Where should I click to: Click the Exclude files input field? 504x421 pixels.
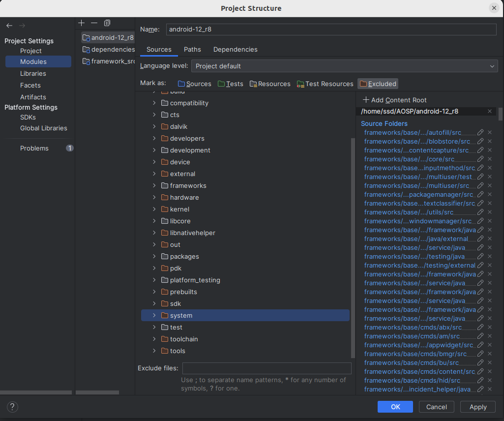[267, 368]
